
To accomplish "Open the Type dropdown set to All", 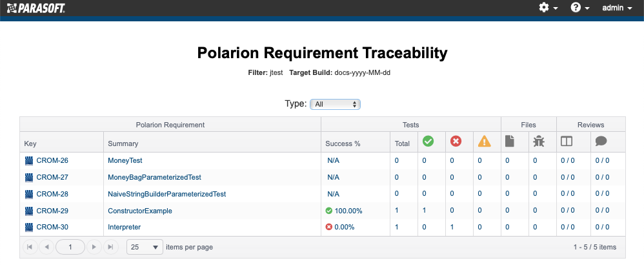I will pos(335,105).
